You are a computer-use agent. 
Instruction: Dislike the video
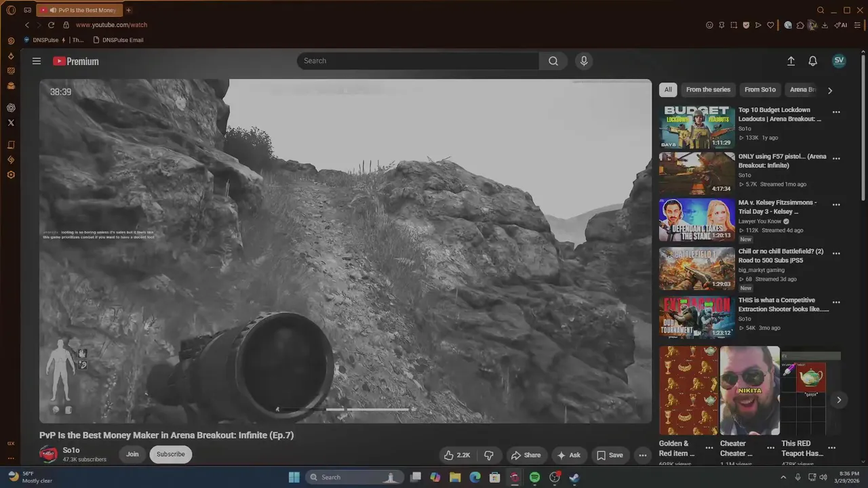click(489, 455)
